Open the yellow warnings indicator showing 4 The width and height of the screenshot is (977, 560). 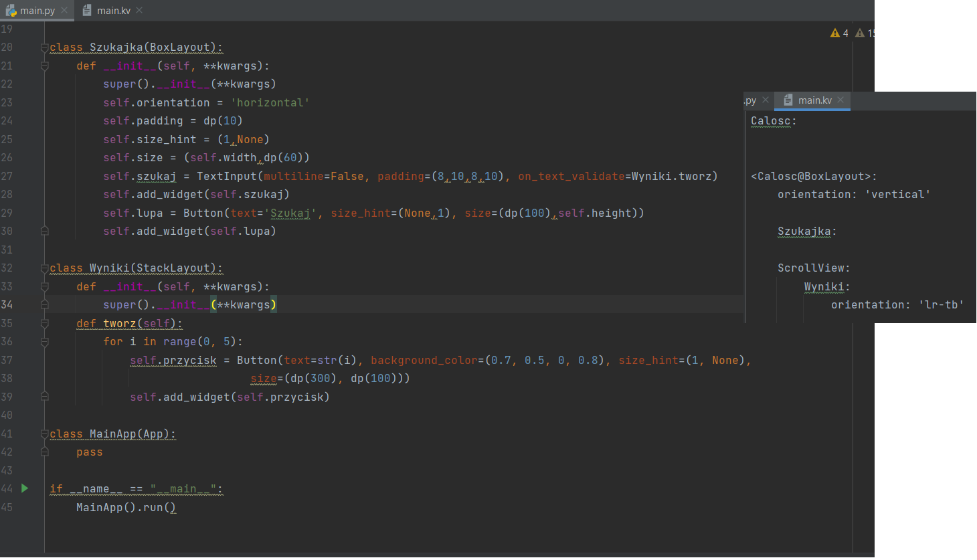pyautogui.click(x=839, y=33)
